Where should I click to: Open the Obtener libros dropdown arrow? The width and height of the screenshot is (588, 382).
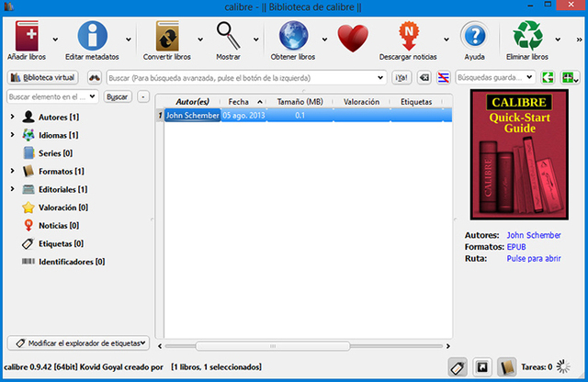[x=324, y=39]
